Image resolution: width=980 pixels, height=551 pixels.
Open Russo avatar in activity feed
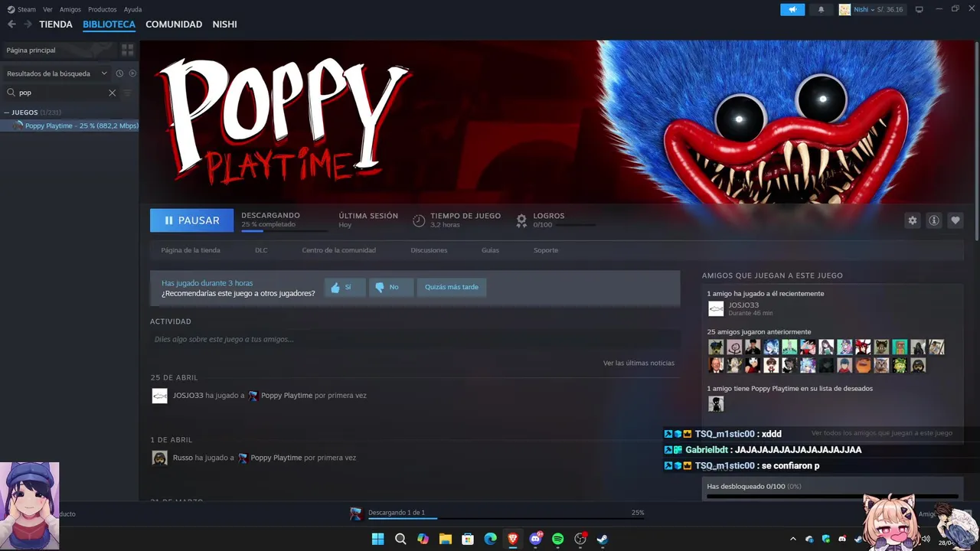(159, 458)
